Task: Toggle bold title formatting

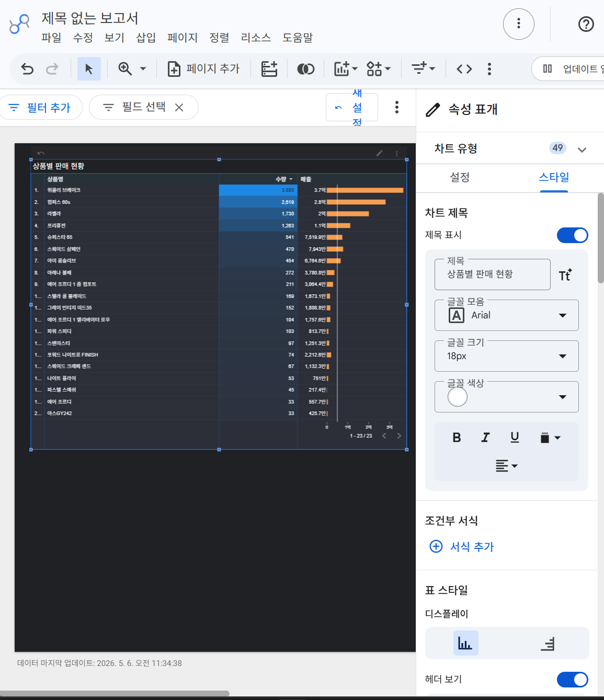Action: pyautogui.click(x=457, y=438)
